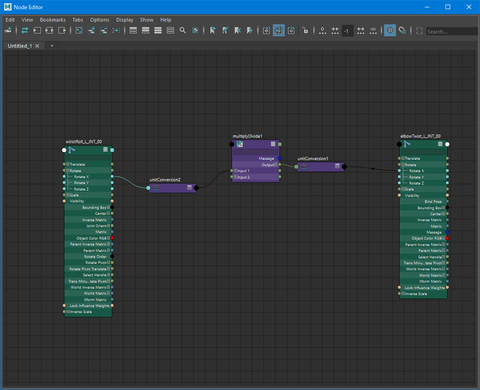Viewport: 480px width, 390px height.
Task: Expand Input 1 on multiplyDivide1 node
Action: pyautogui.click(x=235, y=171)
